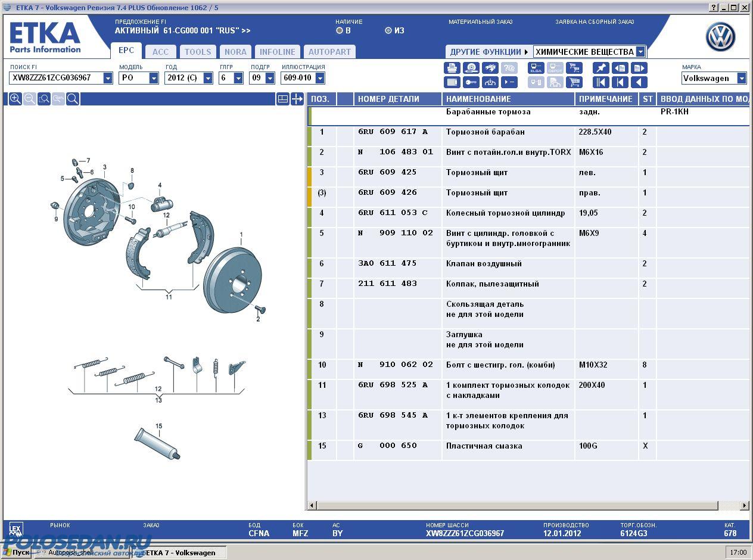Select part number 6RU 609 617 A

[x=393, y=132]
